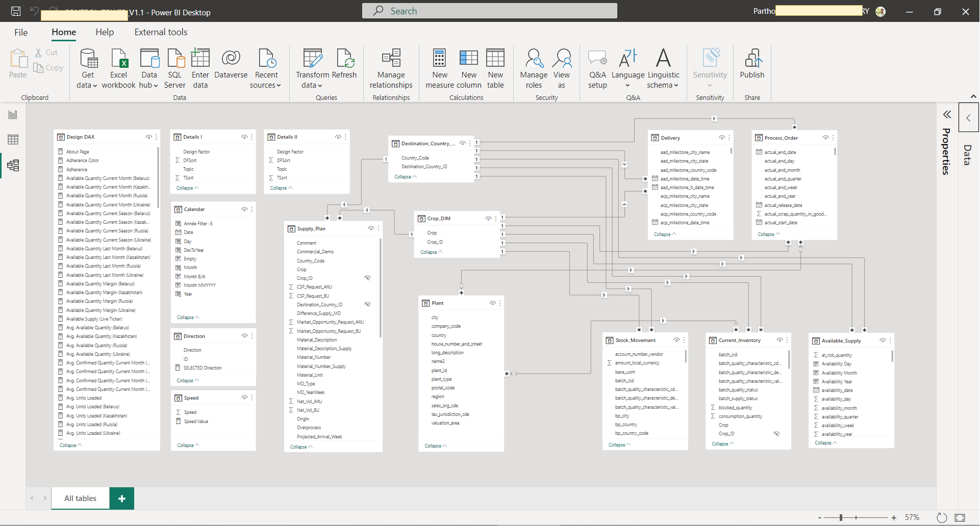Toggle visibility of Process_Order table
This screenshot has height=526, width=980.
(825, 138)
